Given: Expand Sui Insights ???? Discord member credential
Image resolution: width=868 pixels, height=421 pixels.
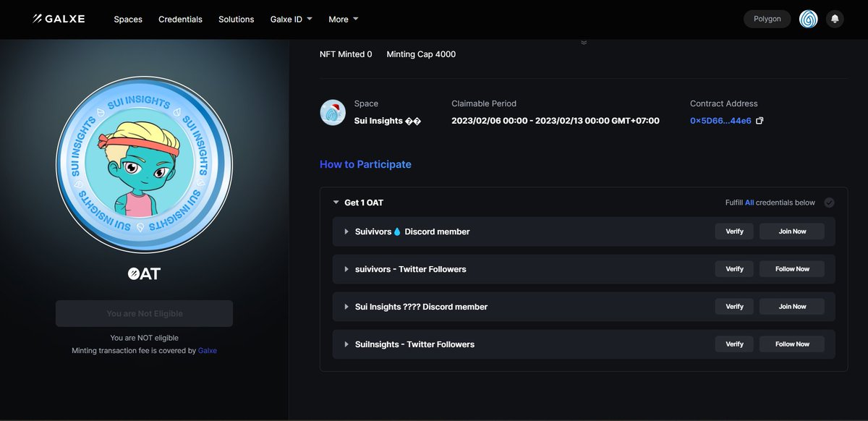Looking at the screenshot, I should 346,307.
